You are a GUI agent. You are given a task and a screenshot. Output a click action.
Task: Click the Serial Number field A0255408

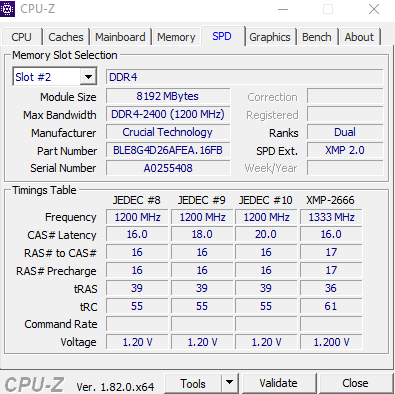click(168, 168)
